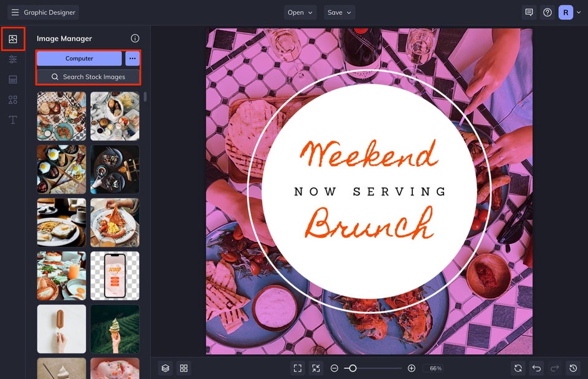
Task: Open the help question mark icon
Action: [548, 12]
